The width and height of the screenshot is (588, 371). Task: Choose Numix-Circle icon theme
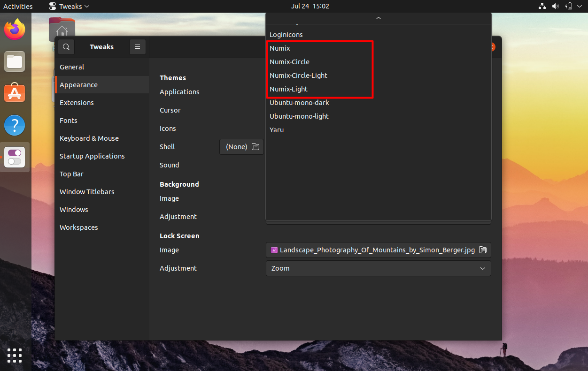[379, 62]
